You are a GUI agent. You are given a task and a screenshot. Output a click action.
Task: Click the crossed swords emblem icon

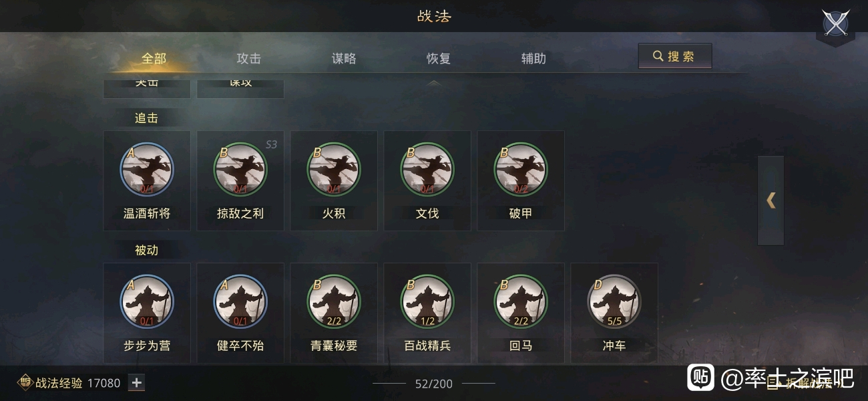tap(835, 23)
